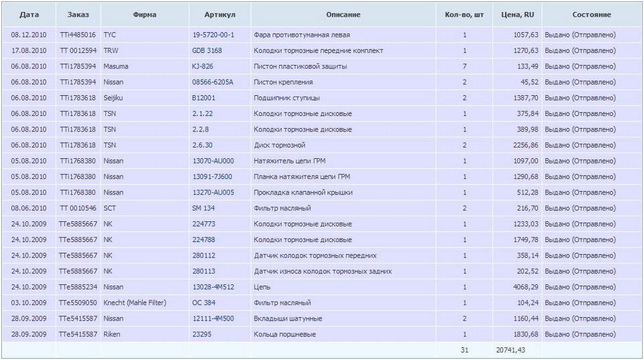Click the Заказ column header
This screenshot has width=644, height=360.
78,15
